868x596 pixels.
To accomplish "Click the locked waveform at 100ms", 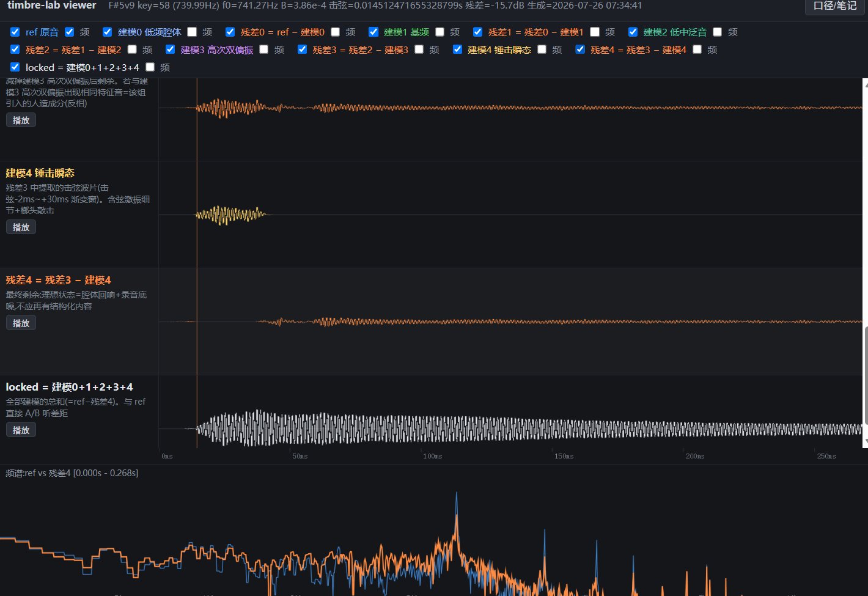I will point(432,428).
